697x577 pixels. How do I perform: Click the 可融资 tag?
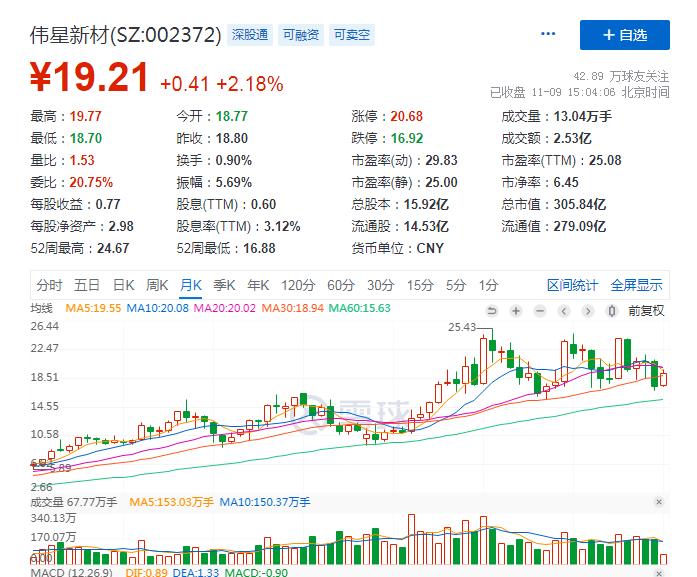301,35
